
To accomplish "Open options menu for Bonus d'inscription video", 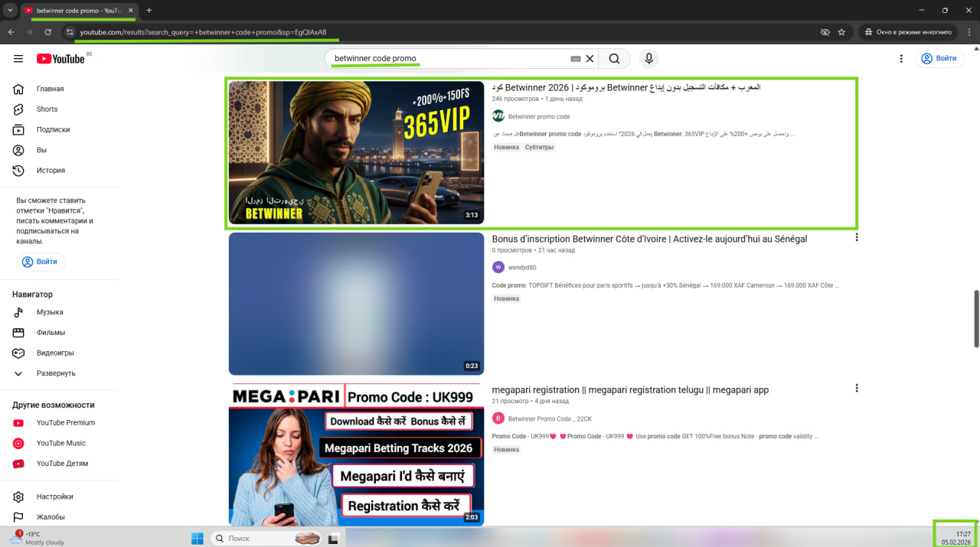I will 857,238.
